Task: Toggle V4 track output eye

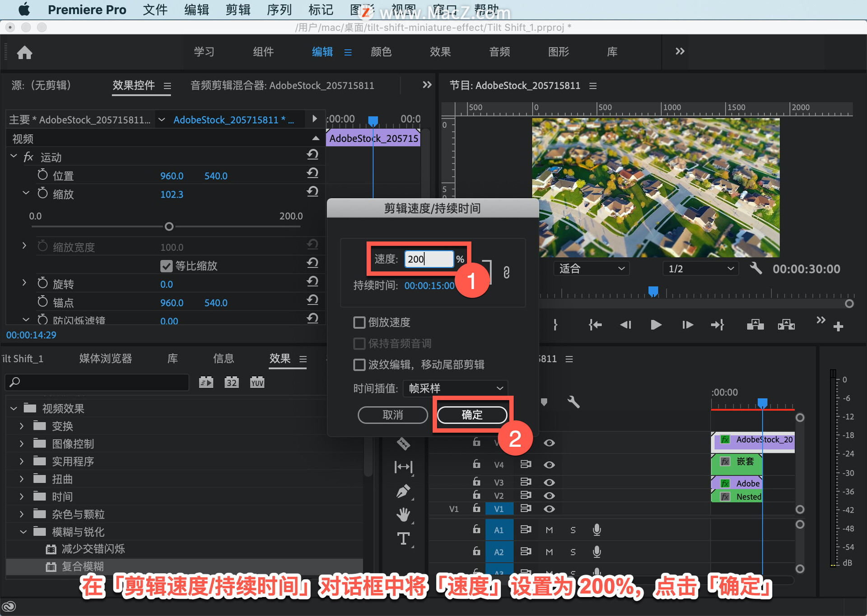Action: (549, 465)
